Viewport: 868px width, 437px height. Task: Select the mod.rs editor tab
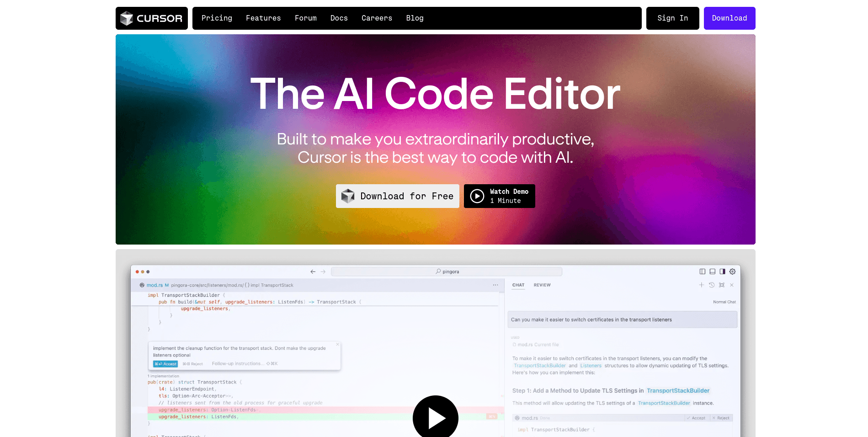click(154, 285)
